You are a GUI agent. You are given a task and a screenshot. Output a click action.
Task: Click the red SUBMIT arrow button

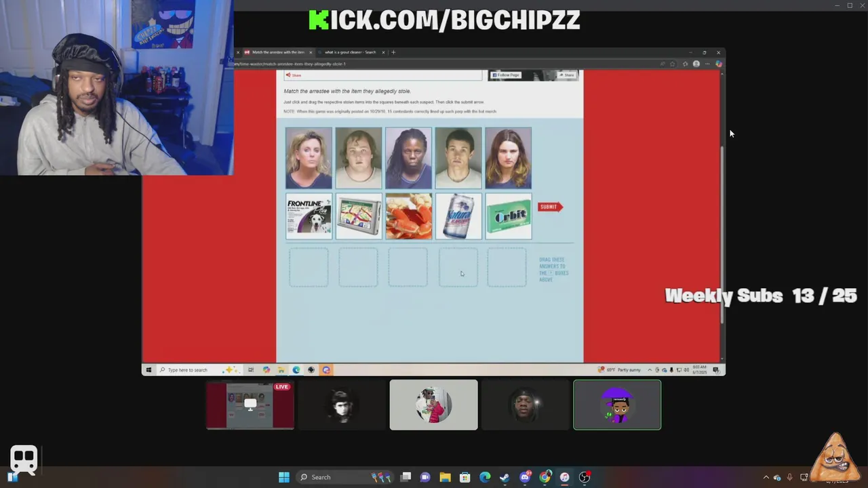pos(550,207)
